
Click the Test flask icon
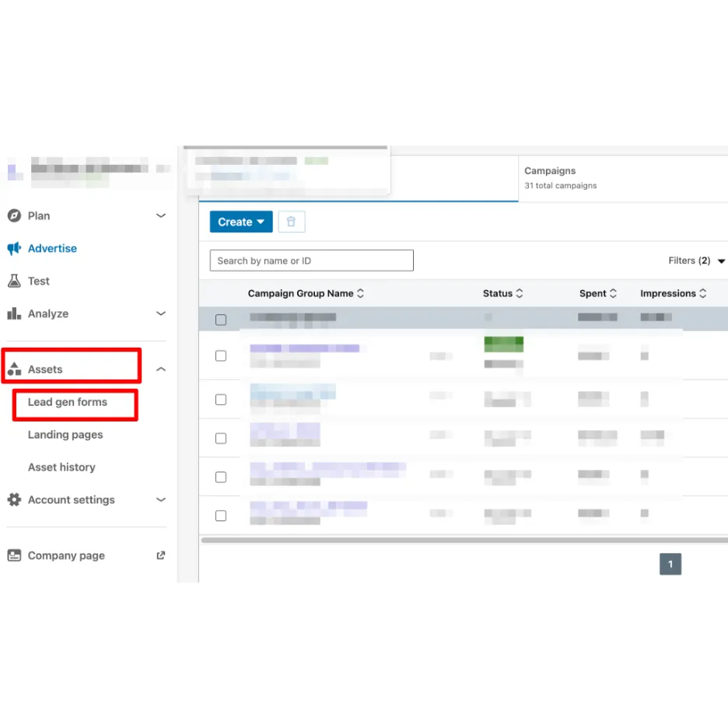pos(14,281)
